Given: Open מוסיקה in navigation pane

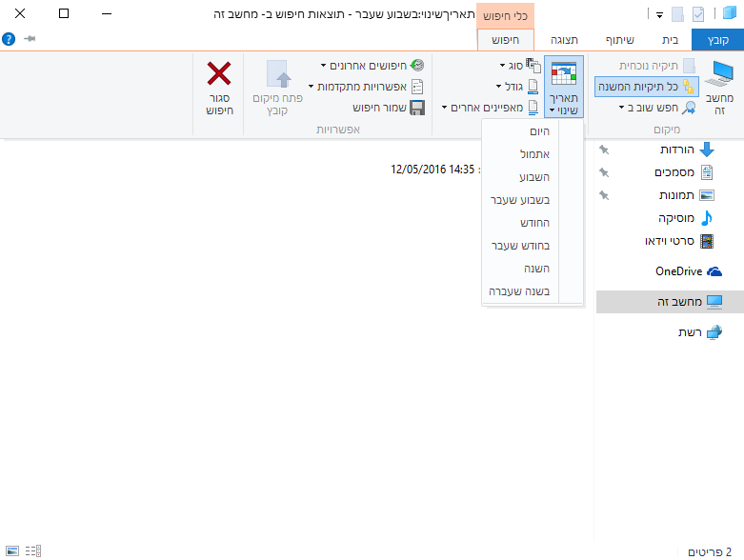Looking at the screenshot, I should click(x=675, y=218).
